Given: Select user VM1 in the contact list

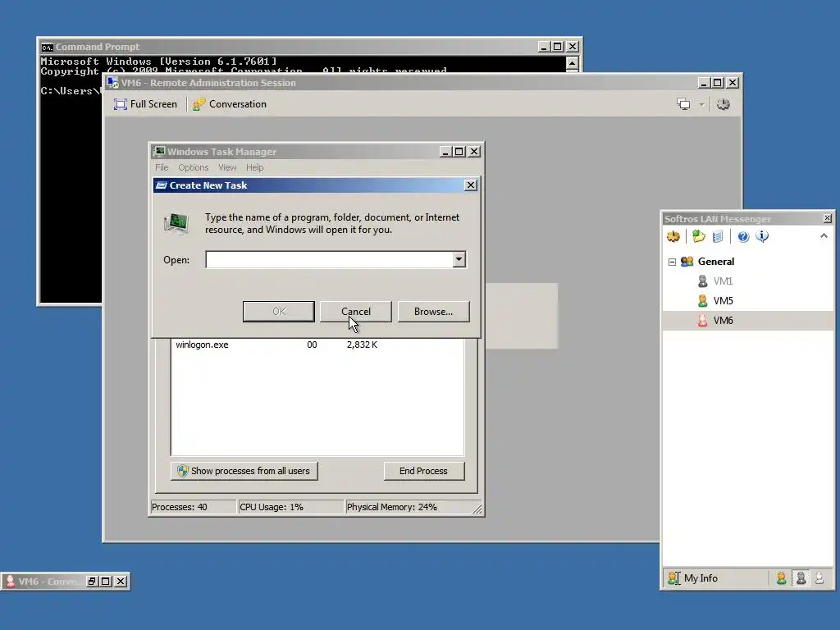Looking at the screenshot, I should [x=723, y=281].
